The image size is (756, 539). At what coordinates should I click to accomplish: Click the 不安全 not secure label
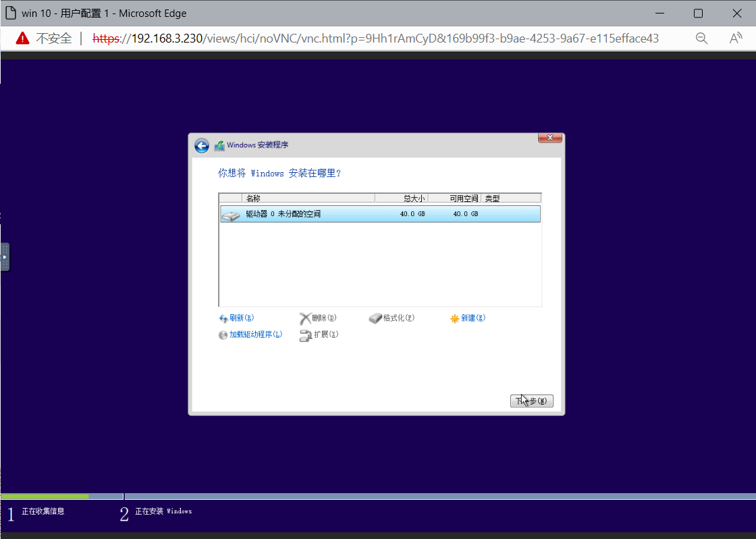click(x=53, y=38)
